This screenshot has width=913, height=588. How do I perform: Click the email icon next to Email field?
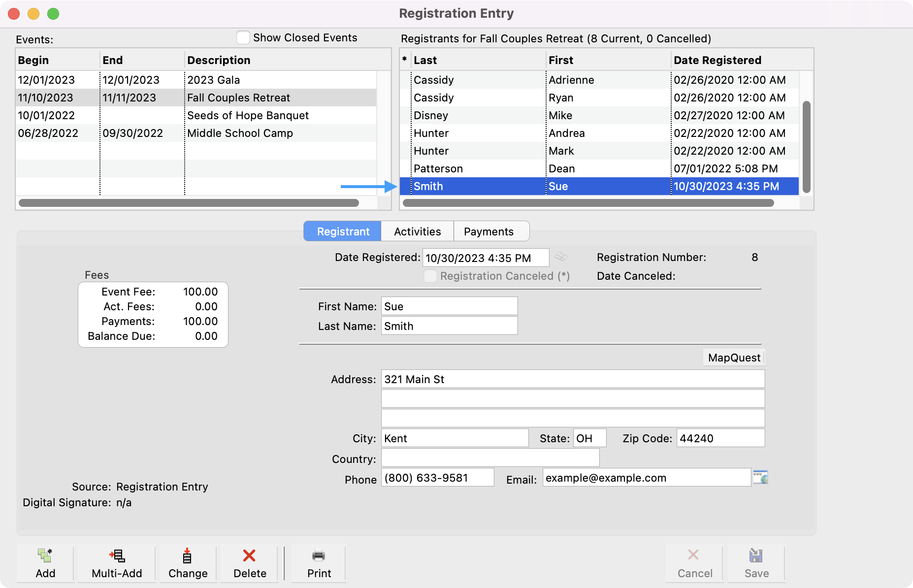[760, 478]
